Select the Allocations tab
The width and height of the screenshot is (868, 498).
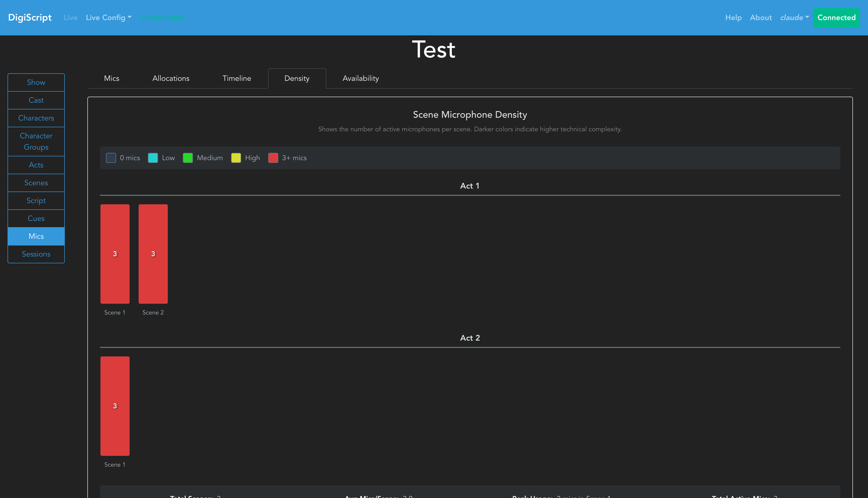(171, 78)
